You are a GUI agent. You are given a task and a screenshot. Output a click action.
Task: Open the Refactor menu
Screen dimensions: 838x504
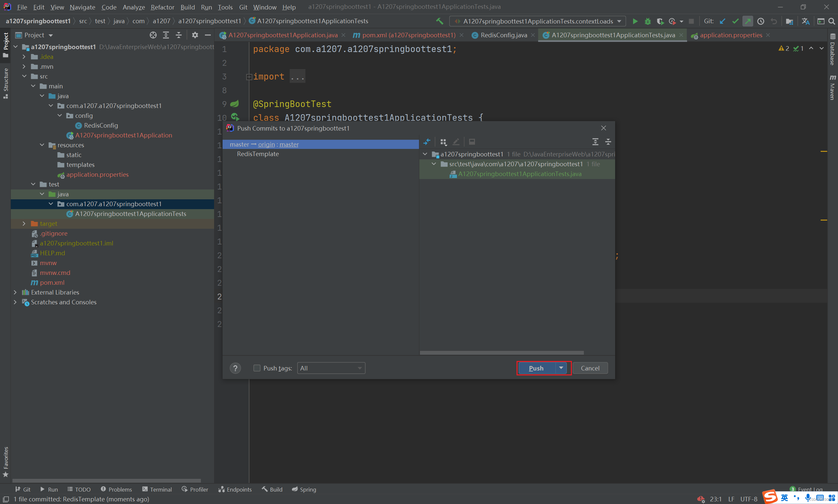tap(162, 7)
